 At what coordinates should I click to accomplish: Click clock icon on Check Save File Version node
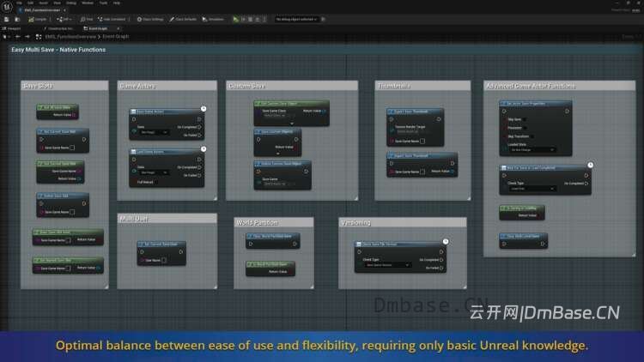[x=446, y=241]
